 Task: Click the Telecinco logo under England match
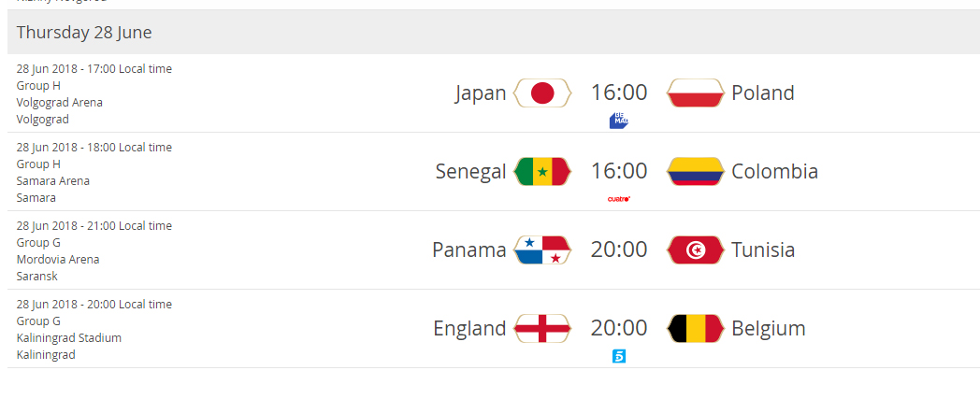[619, 357]
